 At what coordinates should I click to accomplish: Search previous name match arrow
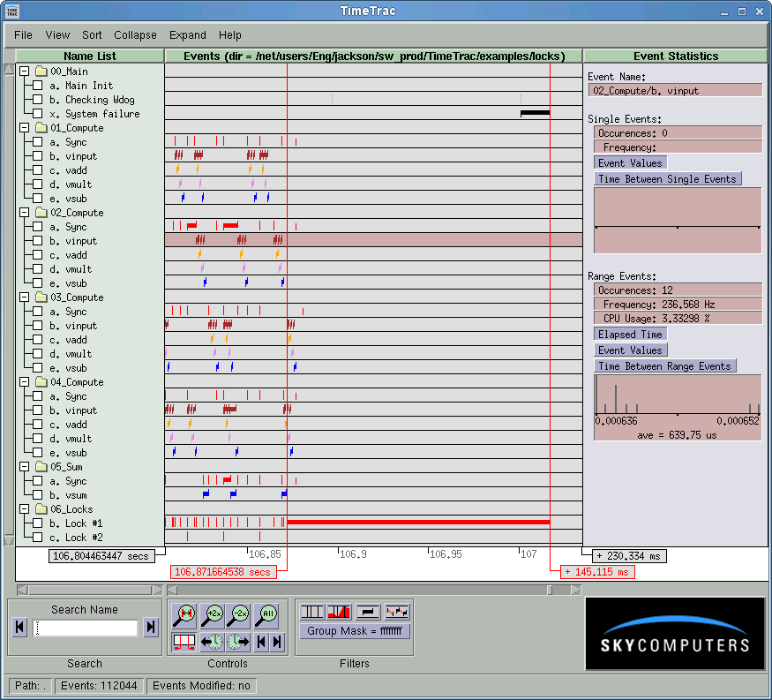(19, 627)
